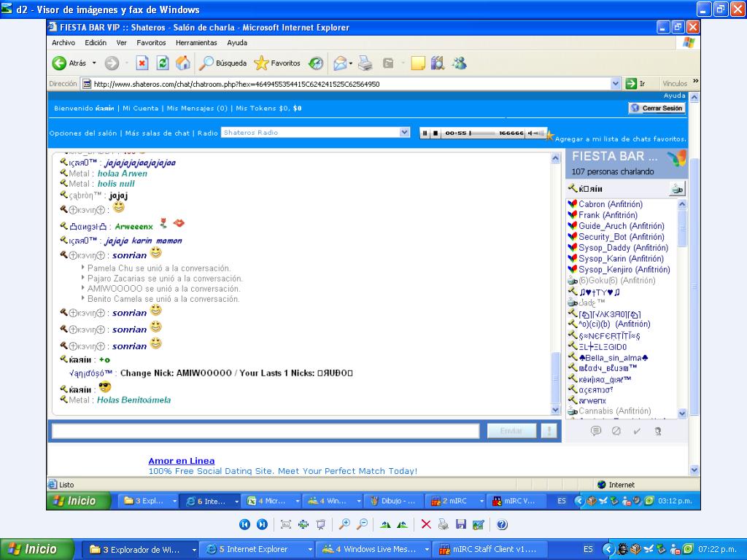Stop the Shateros radio playback

(x=436, y=133)
